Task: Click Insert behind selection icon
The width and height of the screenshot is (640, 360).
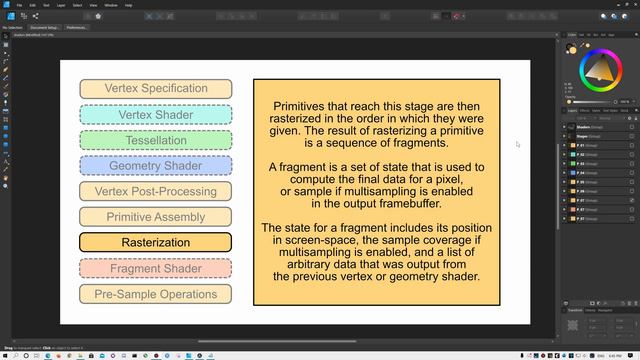Action: 603,16
